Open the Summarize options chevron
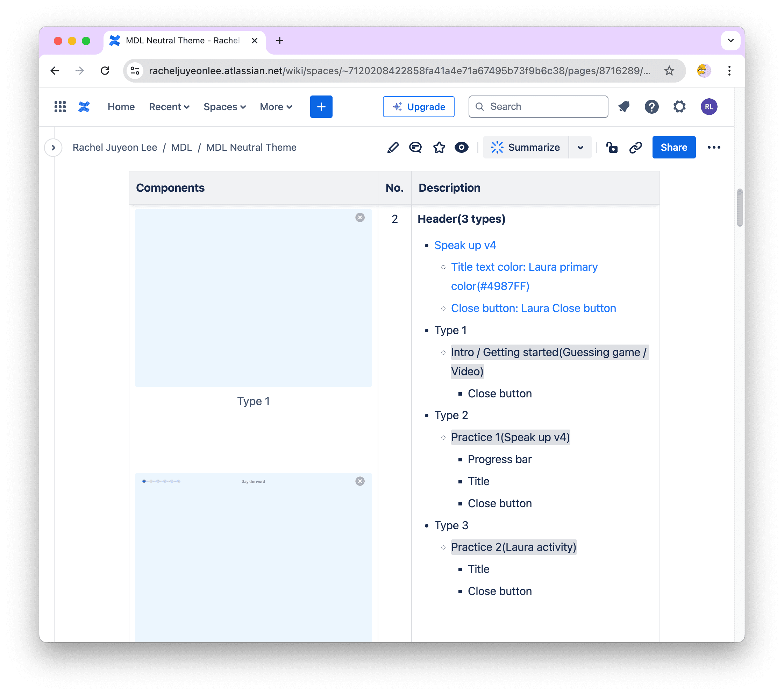The width and height of the screenshot is (784, 694). click(580, 148)
